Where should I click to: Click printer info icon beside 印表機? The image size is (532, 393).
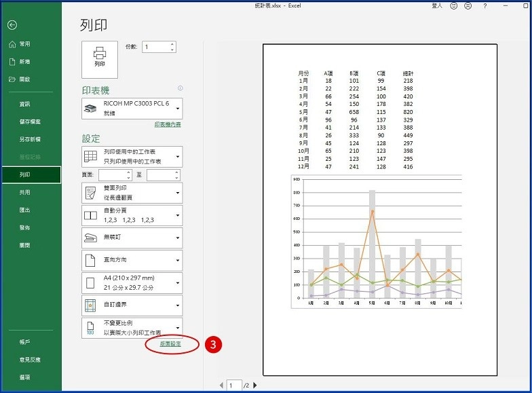pos(180,88)
